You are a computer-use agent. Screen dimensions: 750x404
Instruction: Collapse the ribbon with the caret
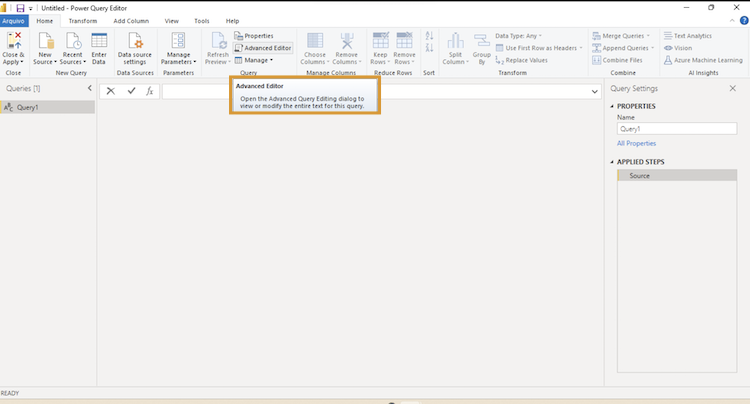coord(732,21)
